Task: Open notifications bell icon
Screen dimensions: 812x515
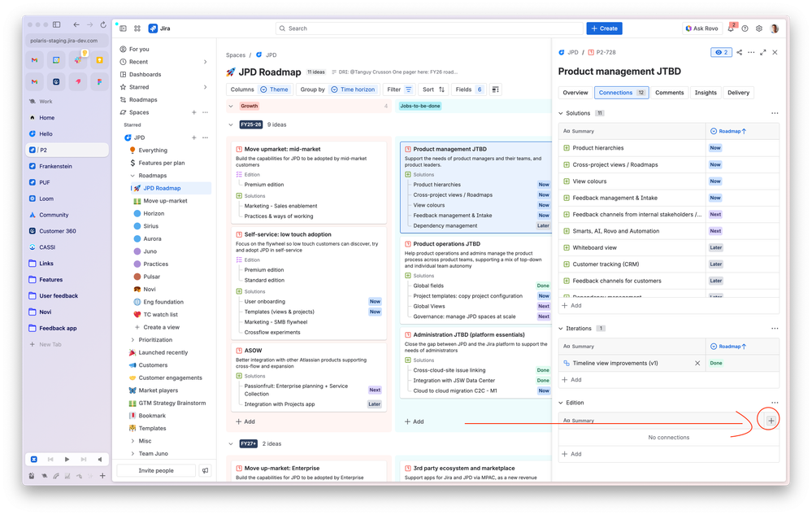Action: [x=731, y=28]
